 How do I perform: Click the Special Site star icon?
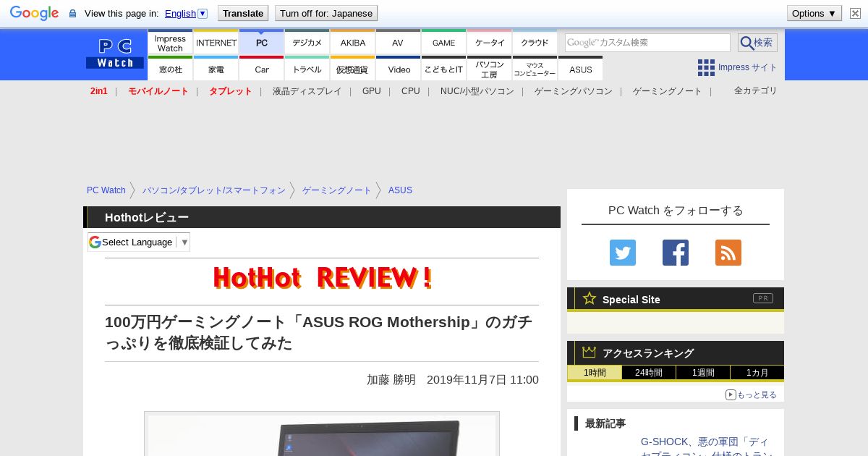pos(590,298)
